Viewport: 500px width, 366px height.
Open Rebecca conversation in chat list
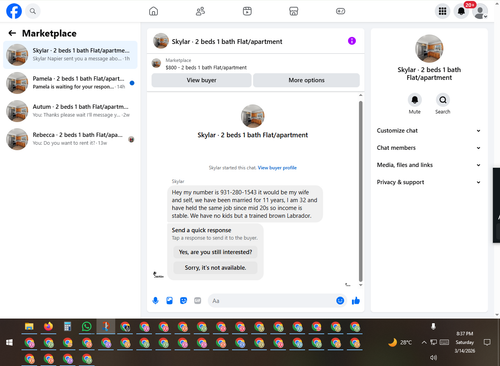point(70,139)
